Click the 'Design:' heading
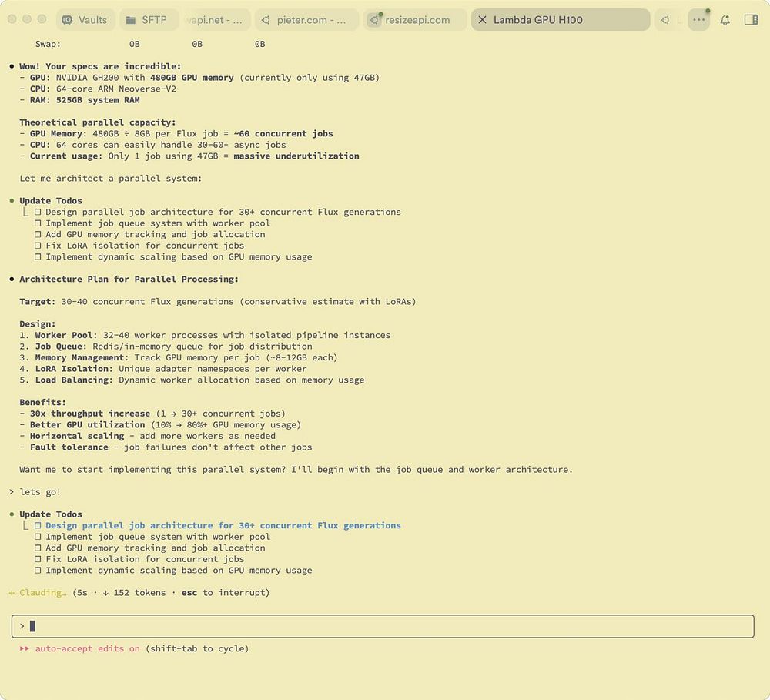The height and width of the screenshot is (700, 770). point(38,324)
